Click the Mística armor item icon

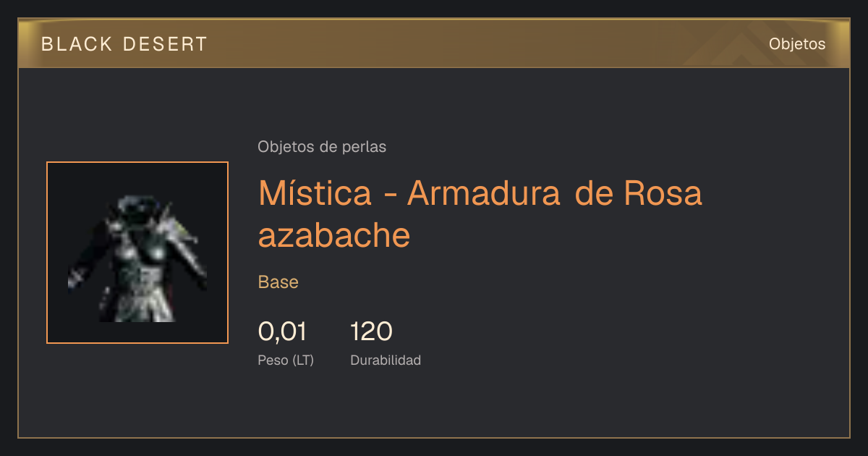[137, 258]
